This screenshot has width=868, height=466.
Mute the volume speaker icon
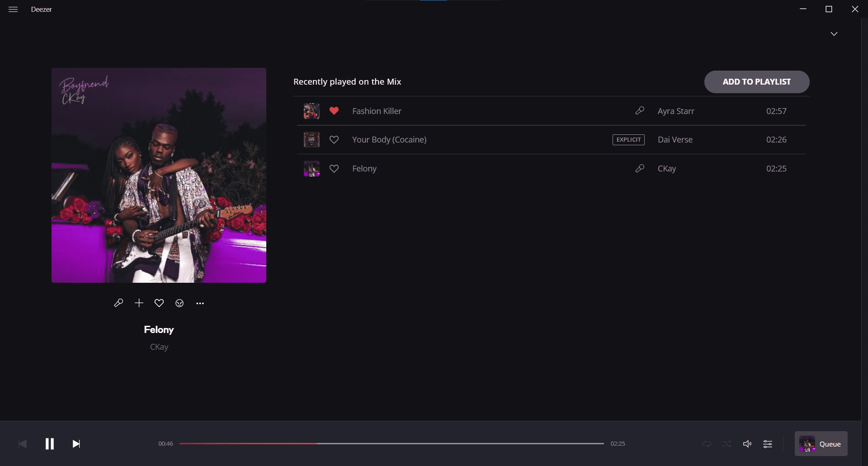[747, 444]
